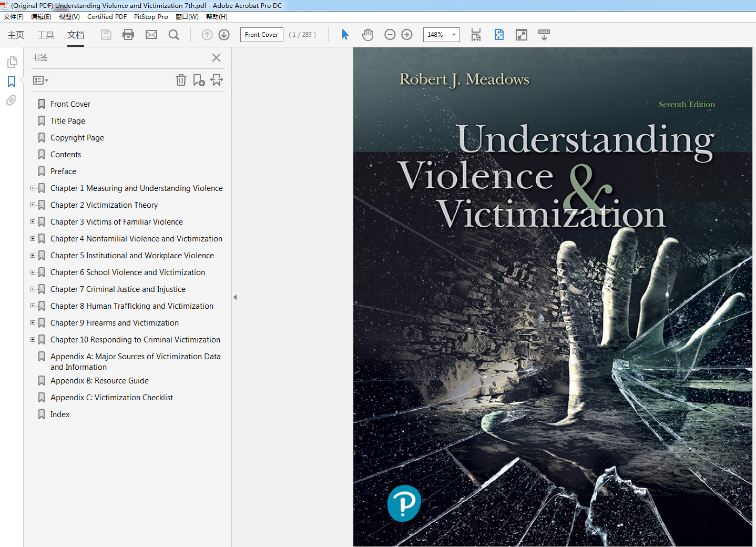The image size is (756, 547).
Task: Open the 文件(F) menu
Action: point(14,17)
